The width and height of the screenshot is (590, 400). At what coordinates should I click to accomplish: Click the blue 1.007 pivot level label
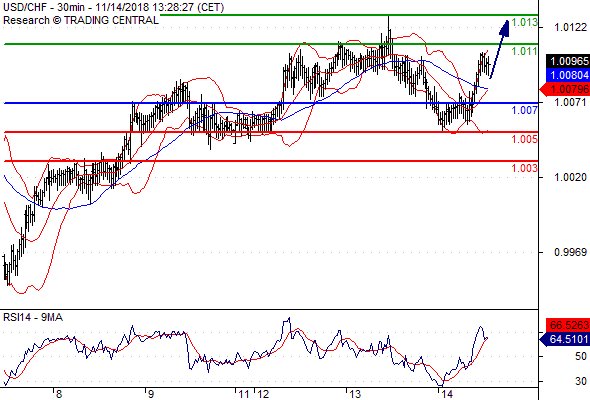[525, 110]
